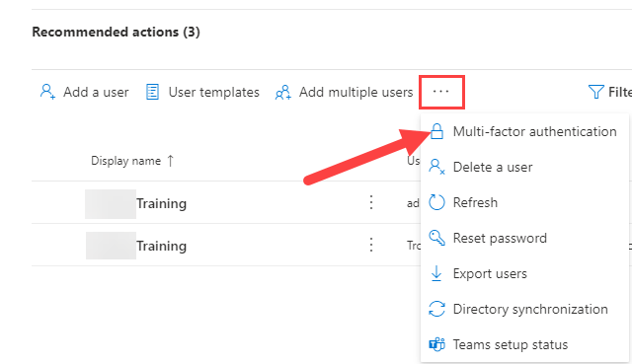Click the Directory synchronization sync icon

436,309
